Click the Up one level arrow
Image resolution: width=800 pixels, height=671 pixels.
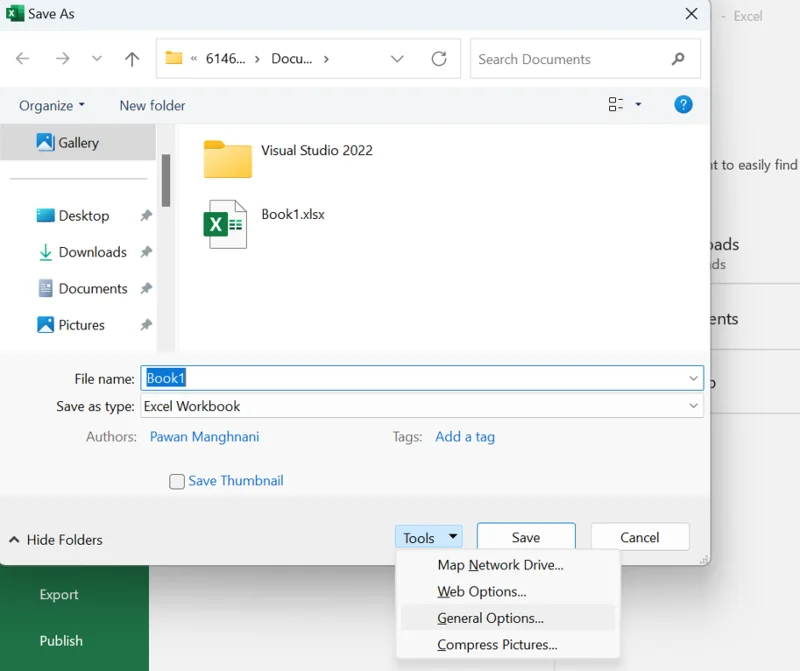(132, 59)
